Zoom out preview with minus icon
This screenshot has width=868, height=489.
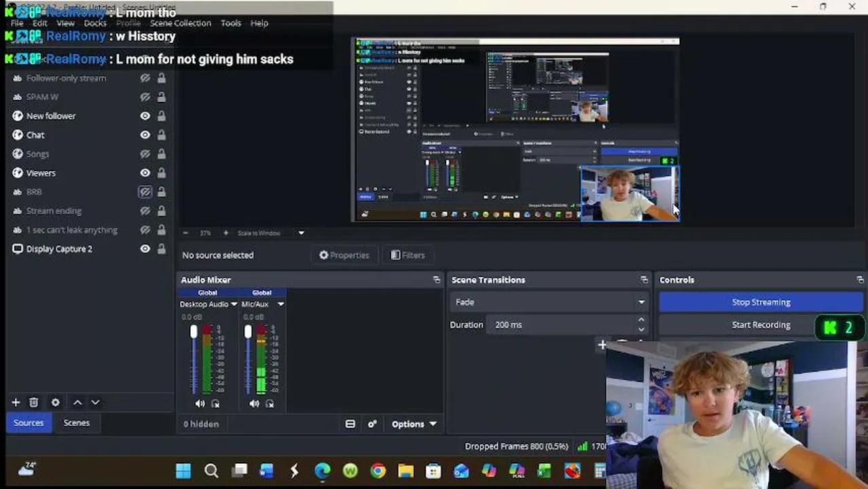click(185, 233)
